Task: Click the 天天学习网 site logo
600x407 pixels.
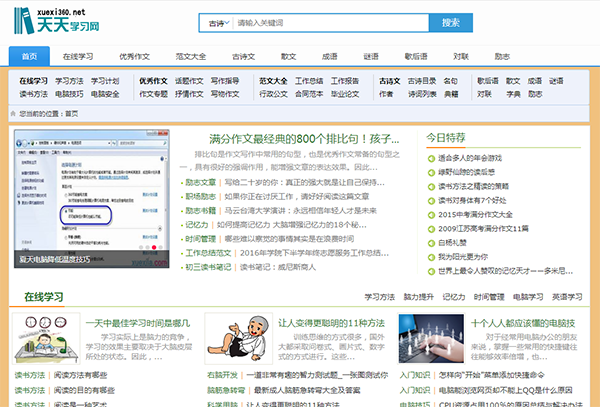Action: 57,21
